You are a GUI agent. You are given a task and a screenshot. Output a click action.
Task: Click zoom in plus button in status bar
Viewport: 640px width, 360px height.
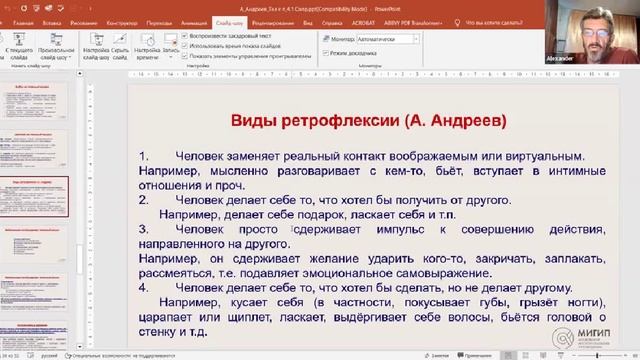point(625,356)
